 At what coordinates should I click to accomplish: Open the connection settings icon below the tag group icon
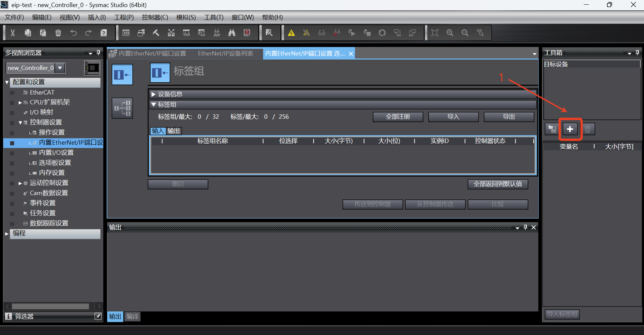(x=122, y=108)
